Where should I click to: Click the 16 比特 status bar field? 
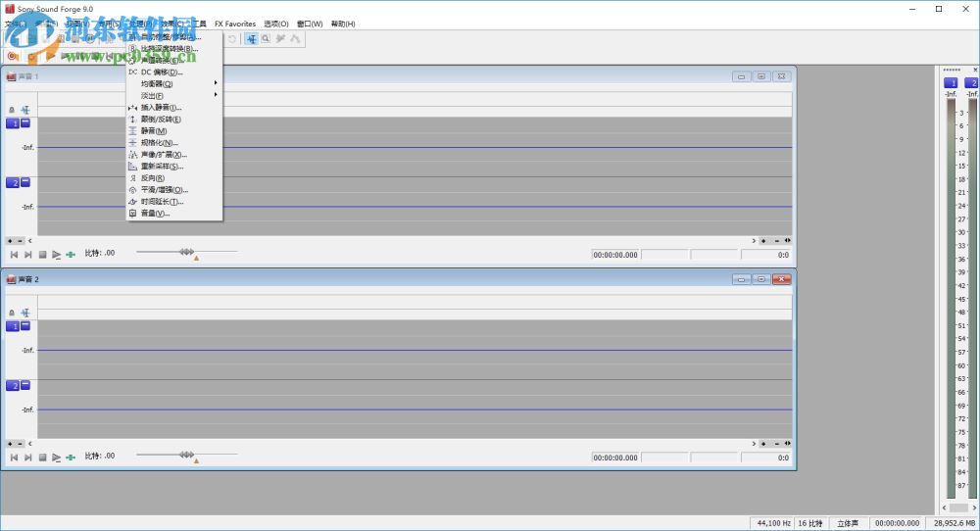[810, 523]
